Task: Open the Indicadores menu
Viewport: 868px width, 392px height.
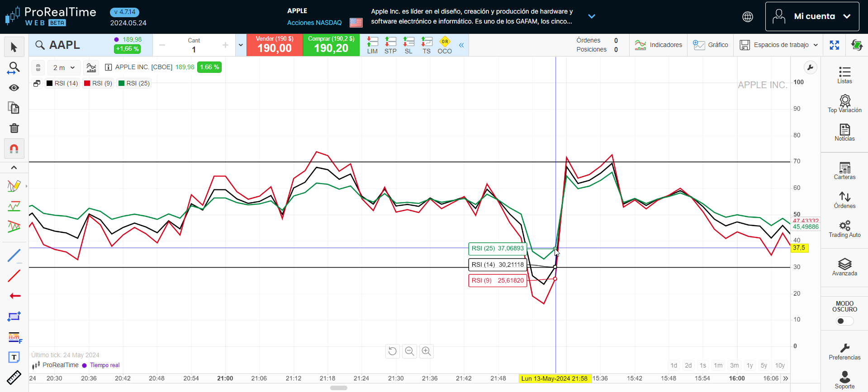Action: (x=659, y=45)
